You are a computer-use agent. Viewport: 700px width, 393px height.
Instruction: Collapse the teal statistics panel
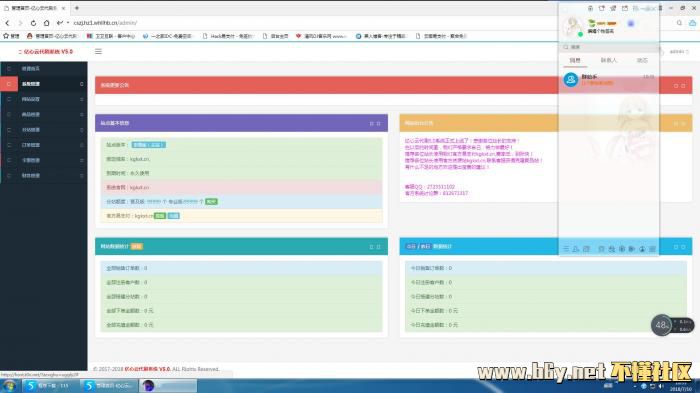tap(371, 247)
